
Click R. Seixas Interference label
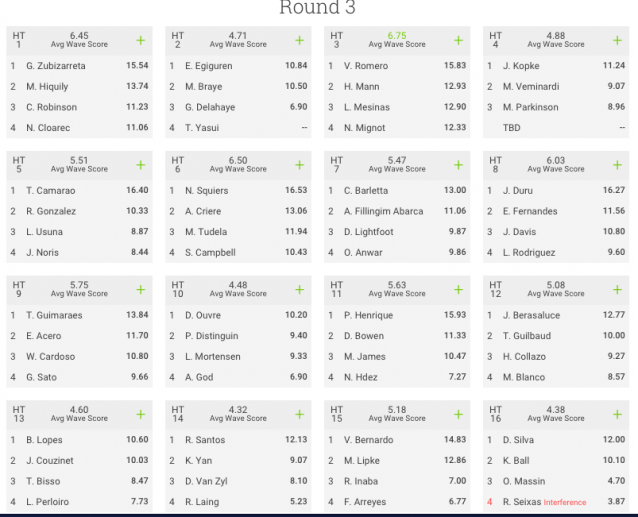click(x=565, y=502)
